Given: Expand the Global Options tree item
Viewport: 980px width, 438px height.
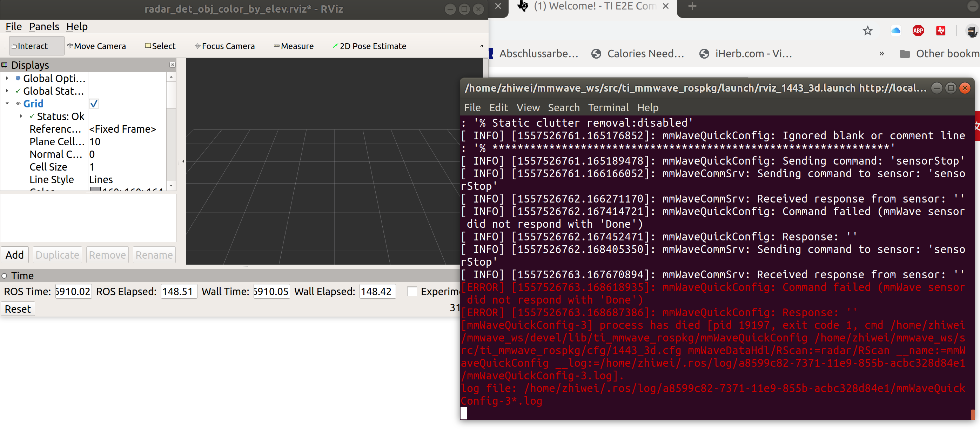Looking at the screenshot, I should (x=7, y=78).
